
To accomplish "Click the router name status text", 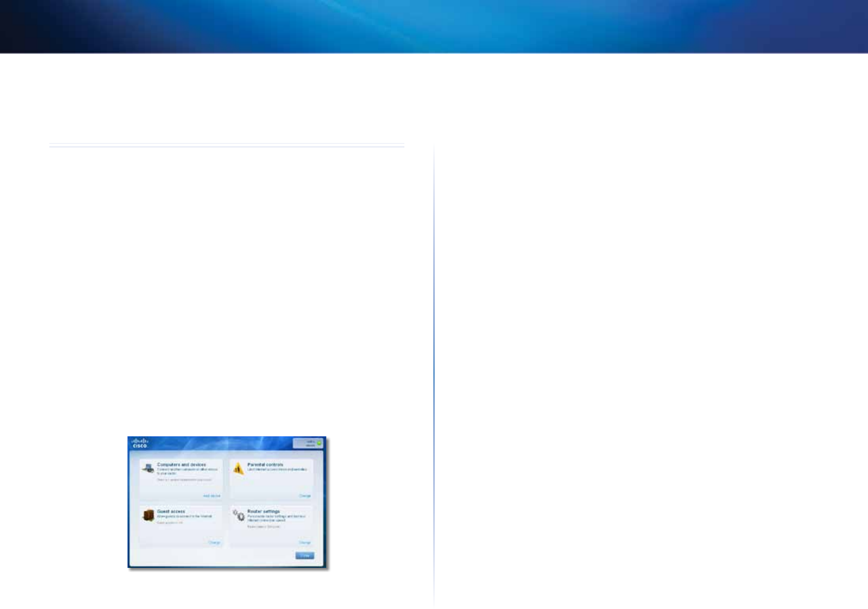I will (264, 527).
